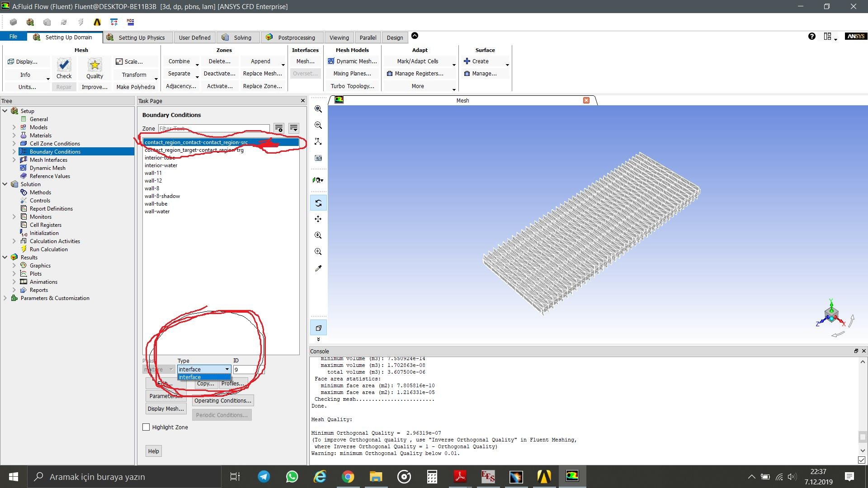Image resolution: width=868 pixels, height=488 pixels.
Task: Open the Parallel ribbon tab
Action: coord(368,38)
